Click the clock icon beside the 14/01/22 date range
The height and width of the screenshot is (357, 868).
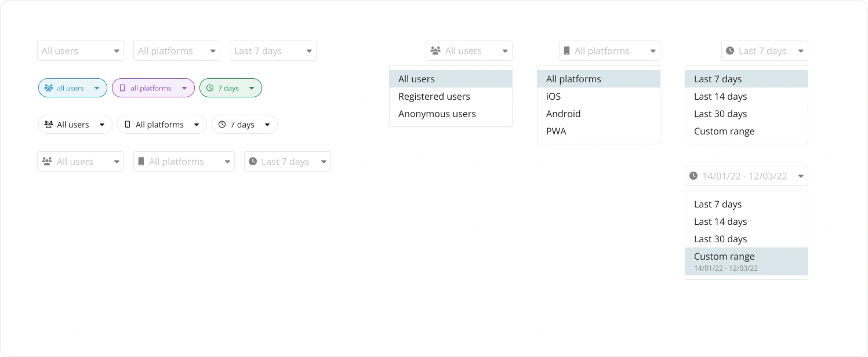(693, 176)
